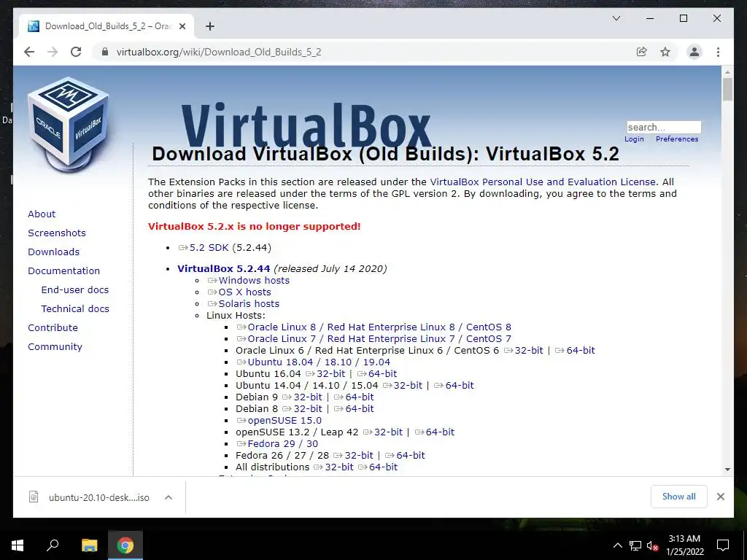Reload the page with the refresh icon
This screenshot has width=747, height=560.
point(76,52)
